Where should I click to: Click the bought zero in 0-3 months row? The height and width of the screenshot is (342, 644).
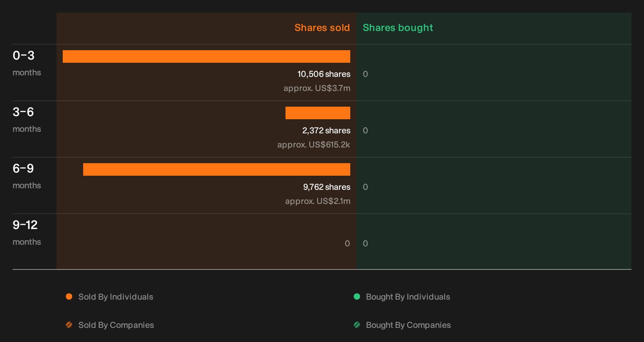click(x=366, y=74)
